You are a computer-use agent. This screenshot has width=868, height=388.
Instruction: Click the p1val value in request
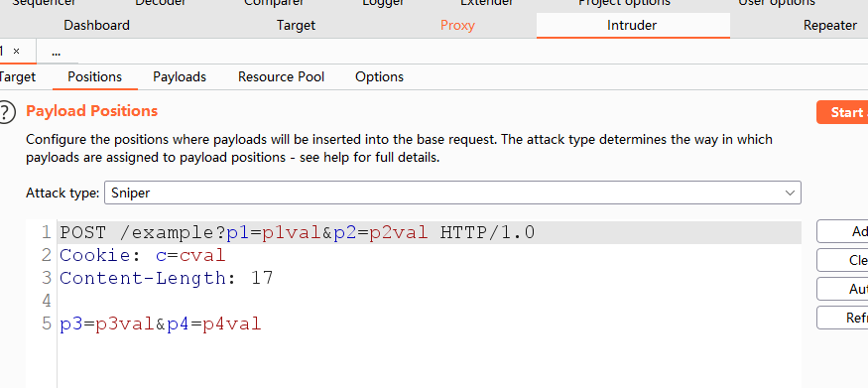tap(292, 233)
